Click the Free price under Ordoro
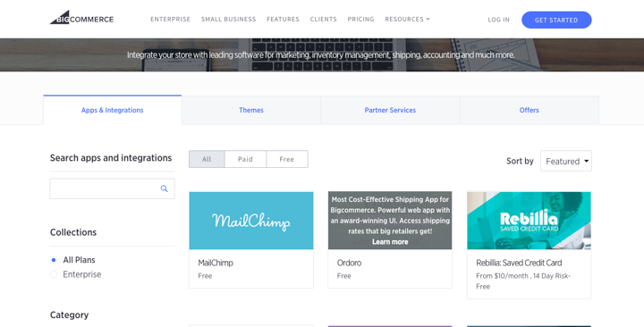The image size is (644, 327). click(x=343, y=276)
